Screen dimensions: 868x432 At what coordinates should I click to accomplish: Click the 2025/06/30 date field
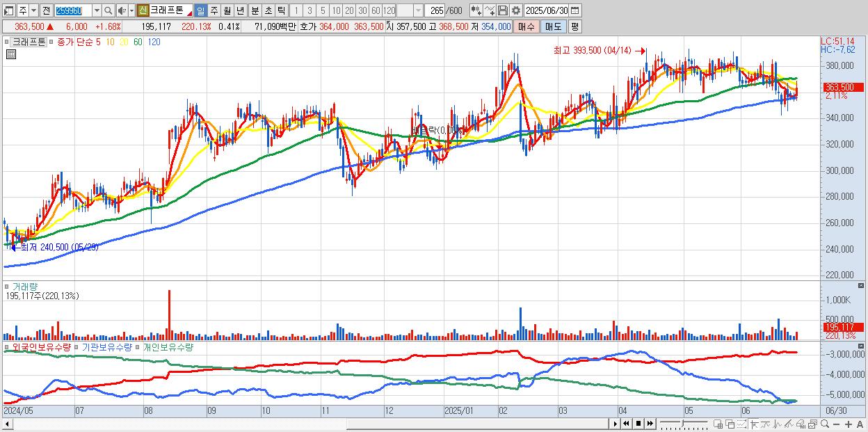click(x=546, y=10)
